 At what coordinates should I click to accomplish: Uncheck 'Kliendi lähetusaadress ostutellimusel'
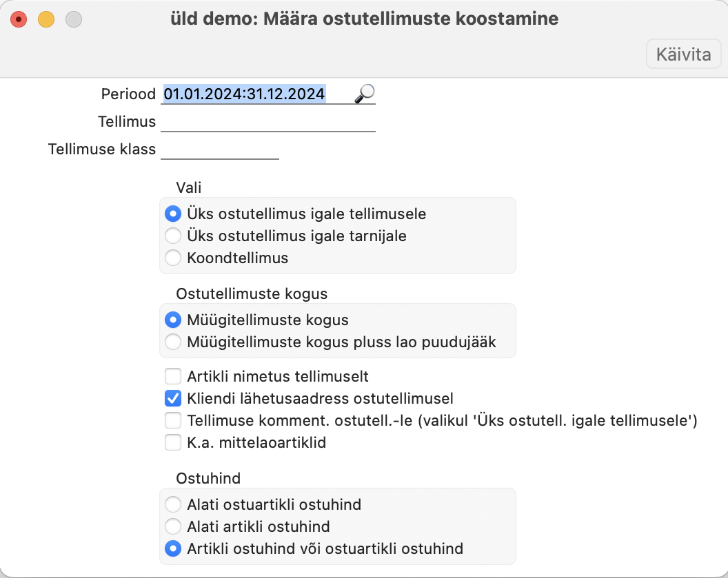pos(173,398)
